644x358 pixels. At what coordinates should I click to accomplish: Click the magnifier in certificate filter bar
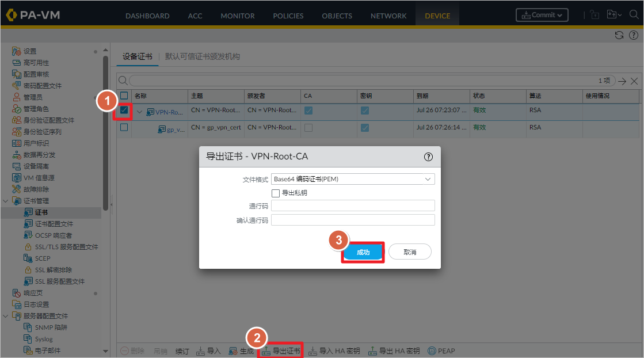click(x=123, y=81)
